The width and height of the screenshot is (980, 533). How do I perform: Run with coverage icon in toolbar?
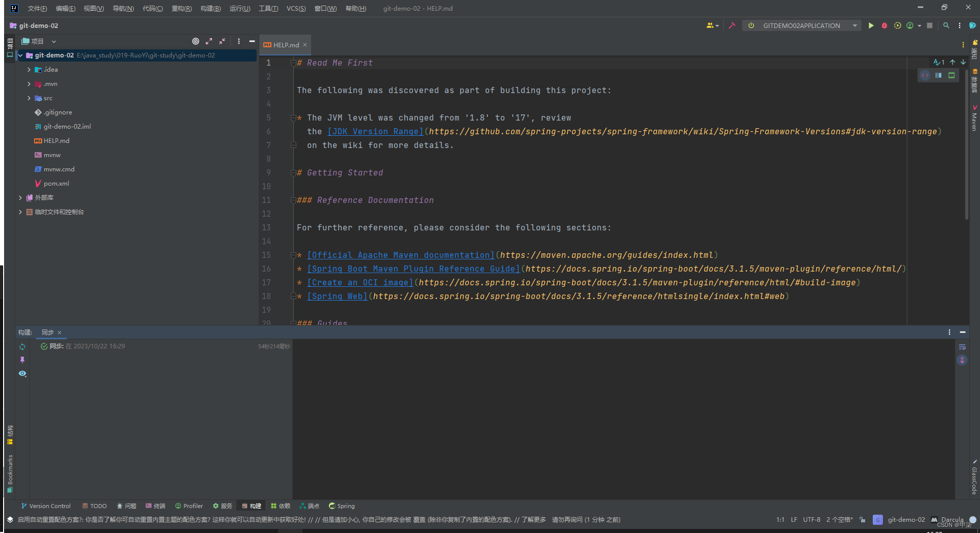898,25
